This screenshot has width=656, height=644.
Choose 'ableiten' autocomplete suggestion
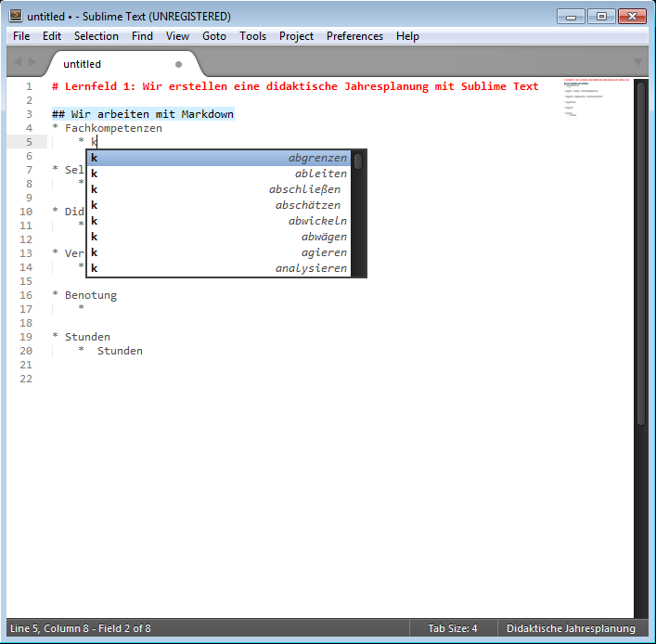tap(218, 174)
